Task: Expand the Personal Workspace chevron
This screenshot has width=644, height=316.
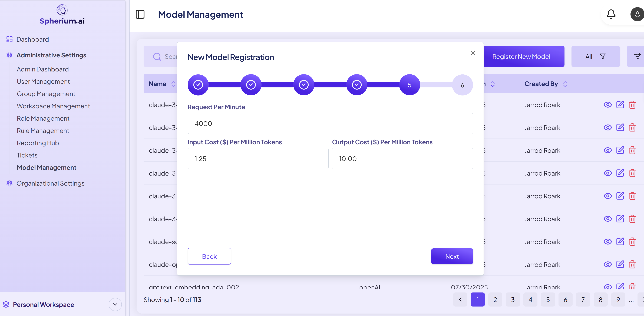Action: click(115, 304)
